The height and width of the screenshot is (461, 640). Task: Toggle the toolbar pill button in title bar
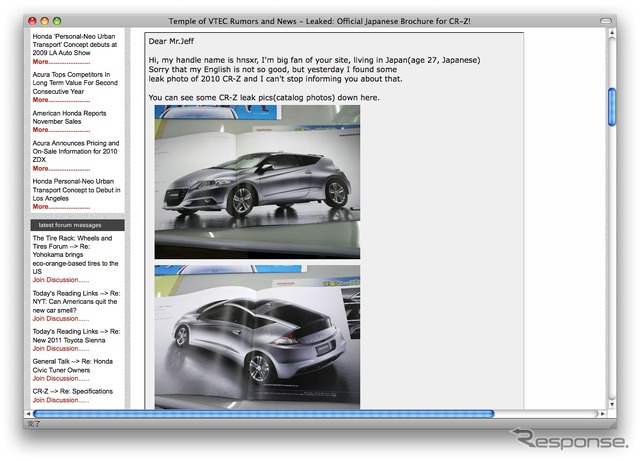pyautogui.click(x=606, y=21)
